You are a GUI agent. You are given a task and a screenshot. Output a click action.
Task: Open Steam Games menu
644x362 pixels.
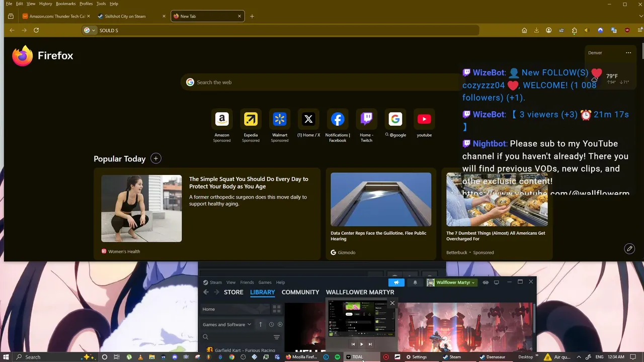(x=265, y=283)
